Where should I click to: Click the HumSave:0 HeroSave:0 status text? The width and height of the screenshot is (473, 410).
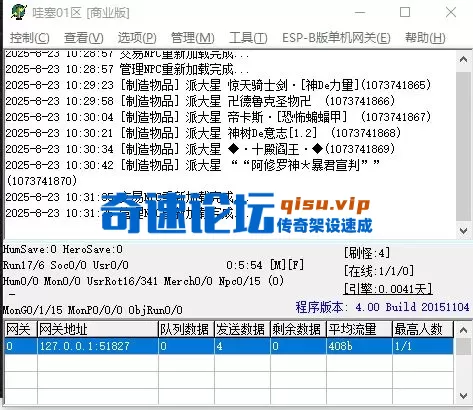(63, 249)
